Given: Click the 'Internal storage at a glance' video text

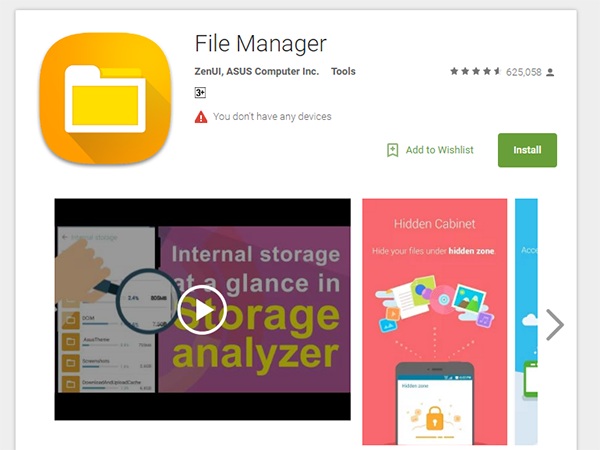Looking at the screenshot, I should [x=256, y=269].
